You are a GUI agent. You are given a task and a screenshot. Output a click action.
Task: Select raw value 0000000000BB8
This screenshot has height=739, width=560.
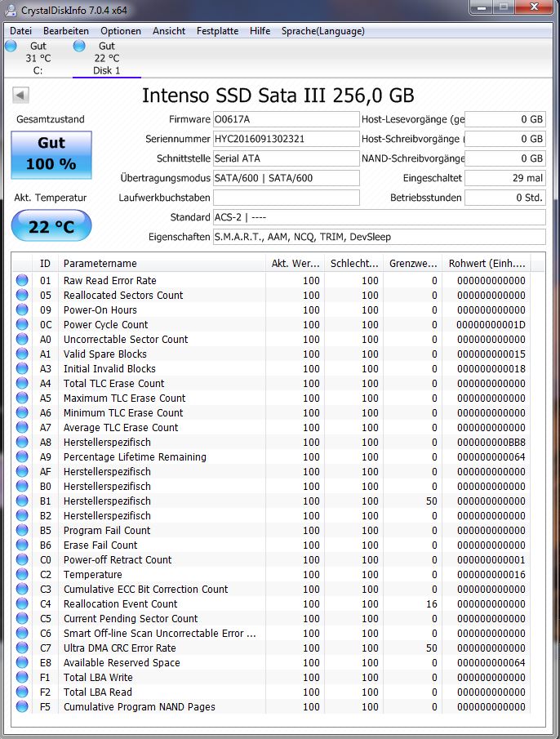[491, 442]
